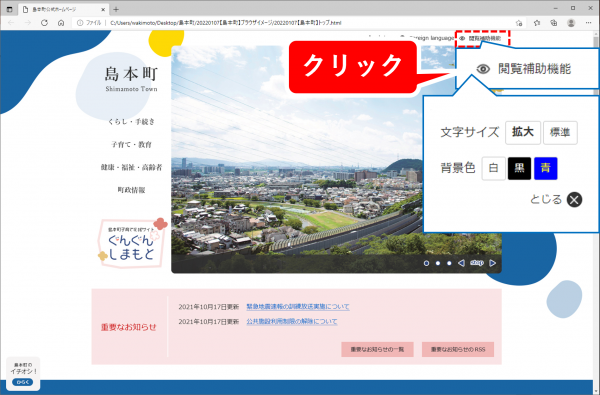Open the browser settings ellipsis menu
This screenshot has width=600, height=395.
tap(589, 23)
